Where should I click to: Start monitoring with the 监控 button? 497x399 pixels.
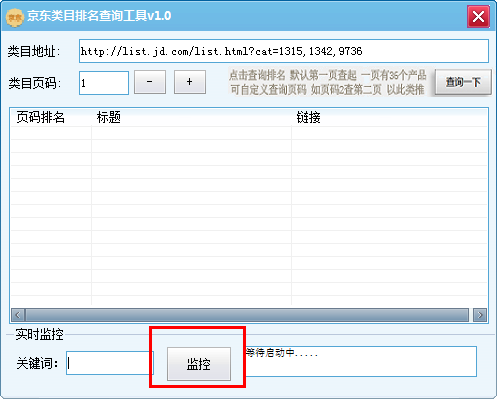(199, 364)
